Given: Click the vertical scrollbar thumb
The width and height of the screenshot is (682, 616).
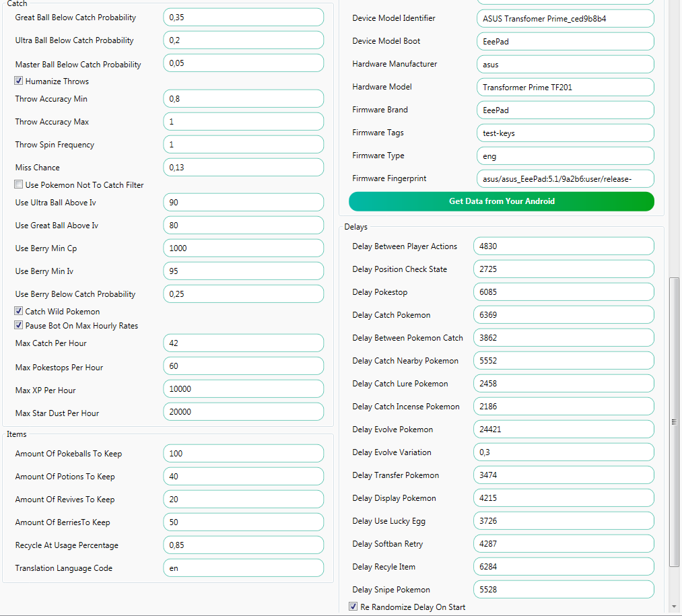Looking at the screenshot, I should [674, 422].
